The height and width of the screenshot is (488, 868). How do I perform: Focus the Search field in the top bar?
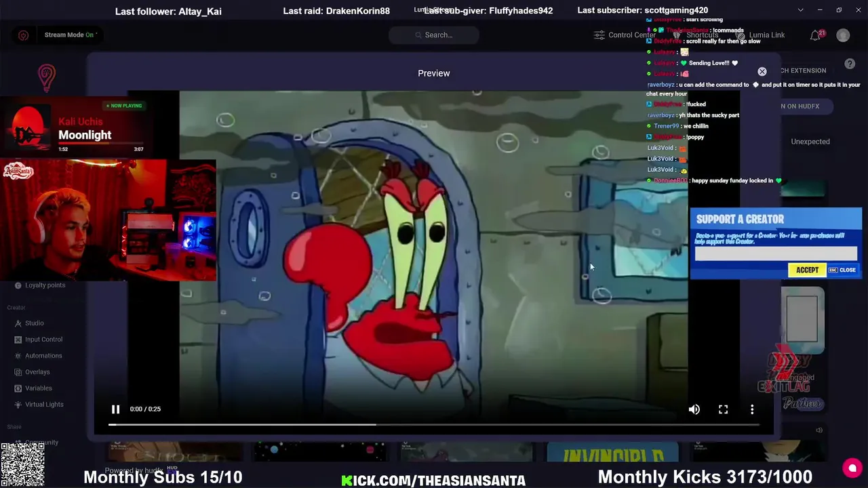point(434,35)
